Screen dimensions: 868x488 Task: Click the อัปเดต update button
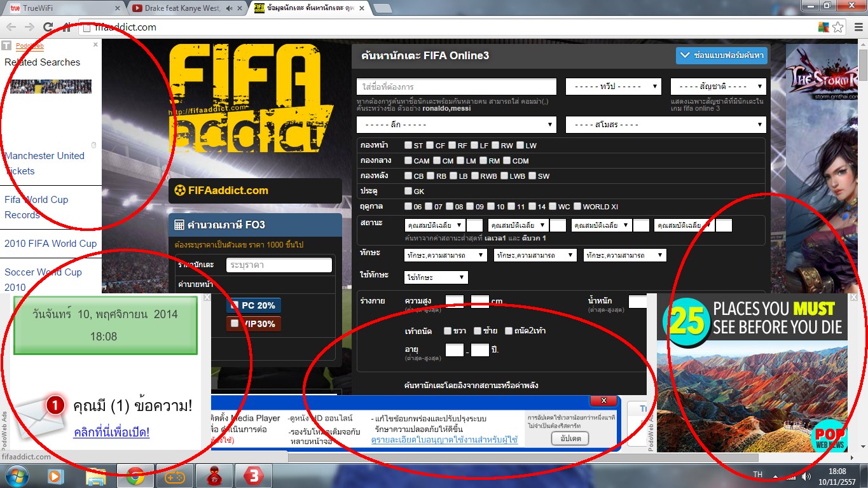570,438
